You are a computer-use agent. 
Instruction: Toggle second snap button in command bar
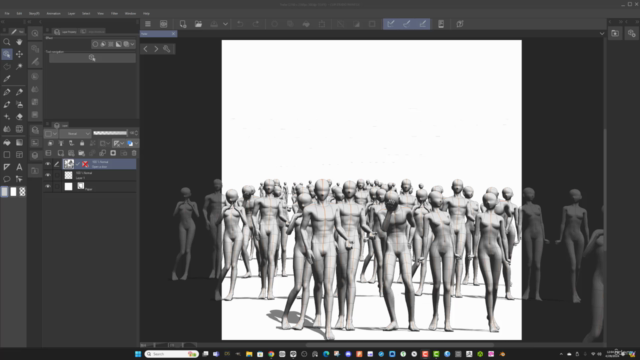point(407,24)
